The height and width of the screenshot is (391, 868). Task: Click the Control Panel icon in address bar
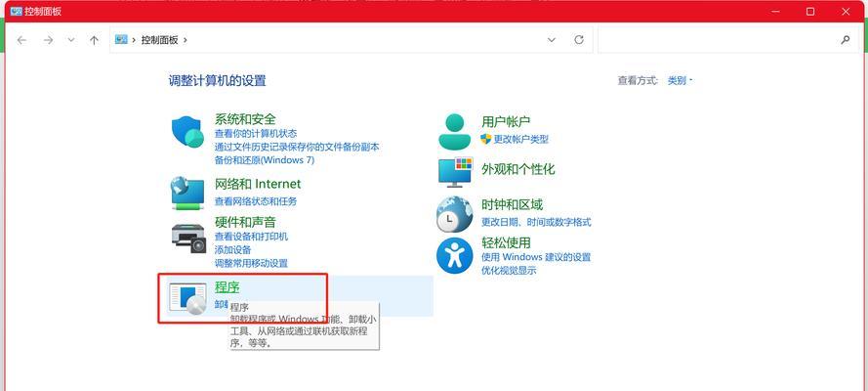[x=121, y=39]
